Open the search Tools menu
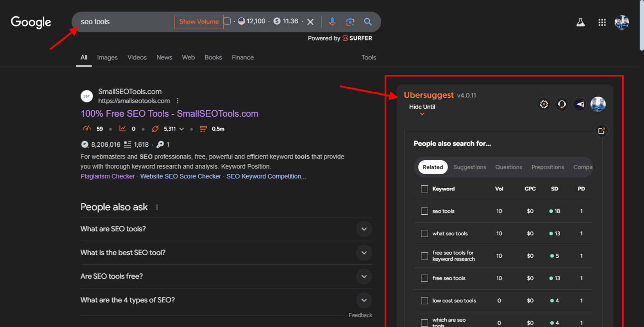The width and height of the screenshot is (644, 327). coord(369,57)
